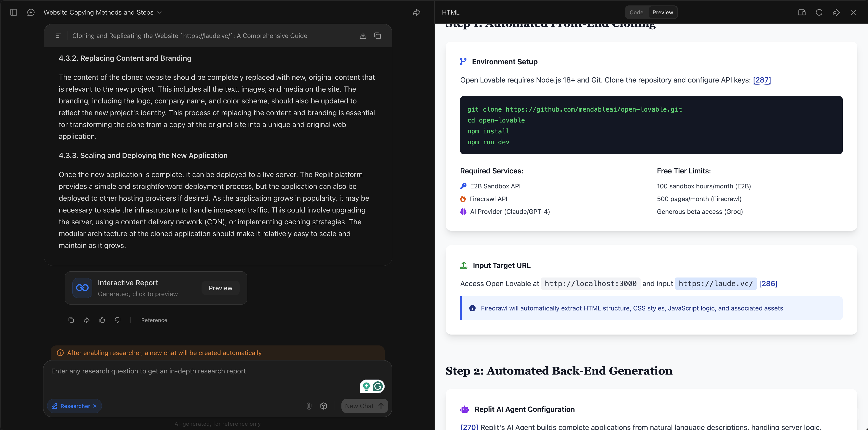Viewport: 868px width, 430px height.
Task: Attach a file with paperclip icon
Action: point(309,406)
